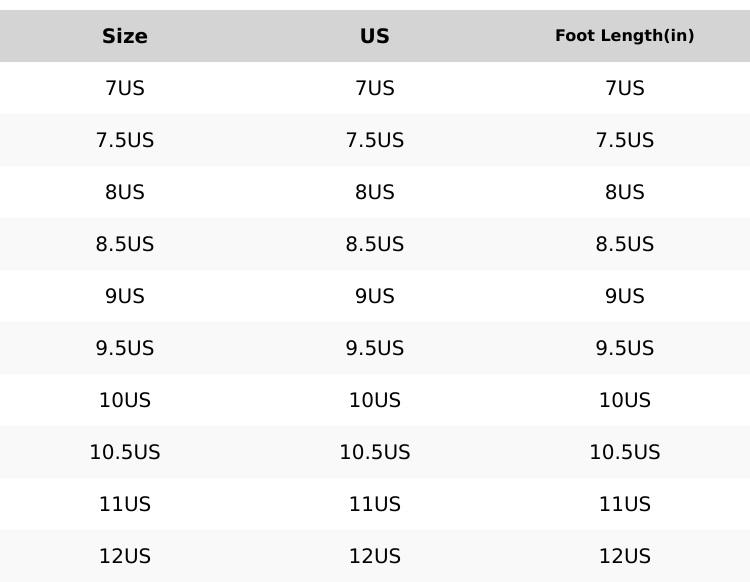The image size is (750, 582).
Task: Choose 11US in the US column
Action: pyautogui.click(x=375, y=504)
